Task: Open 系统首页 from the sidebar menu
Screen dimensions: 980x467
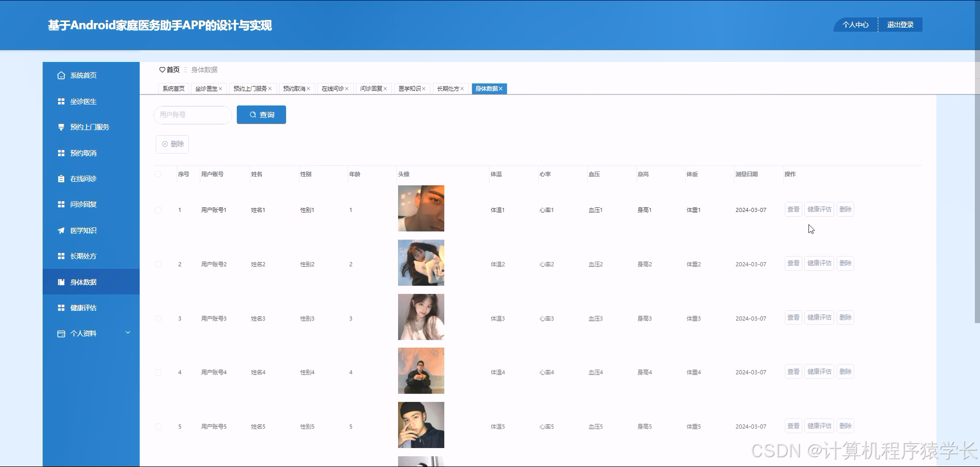Action: [91, 75]
